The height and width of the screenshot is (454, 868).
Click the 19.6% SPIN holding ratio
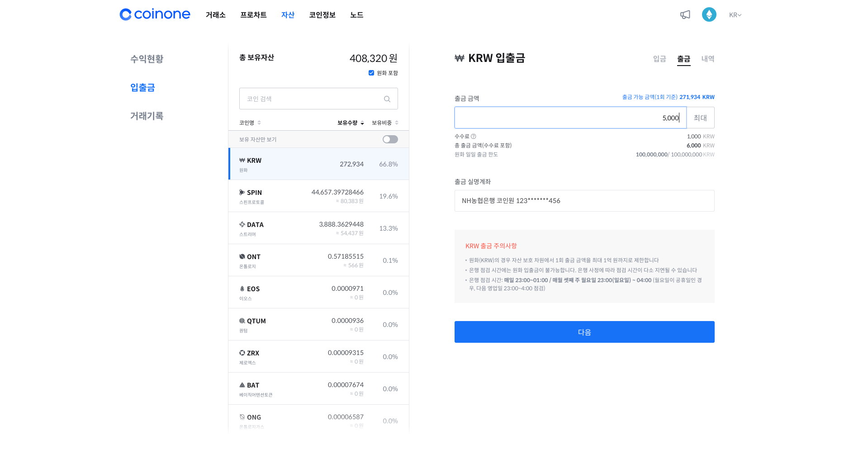point(388,196)
